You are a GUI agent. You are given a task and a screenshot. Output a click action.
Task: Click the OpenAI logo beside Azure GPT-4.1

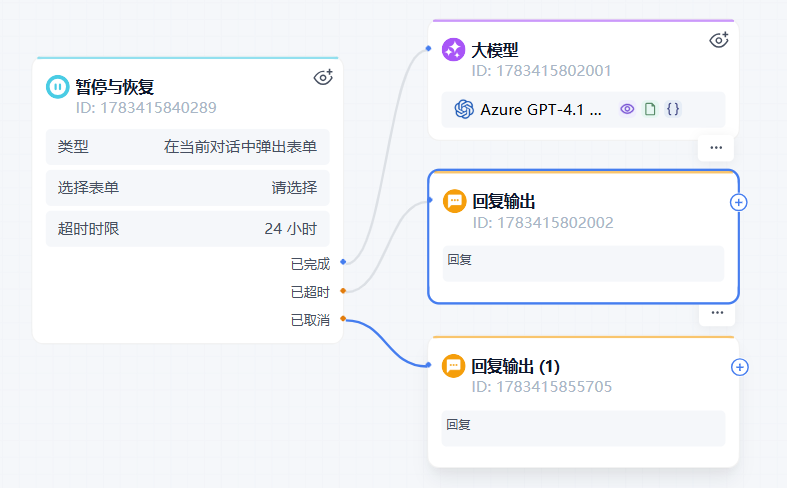pos(464,109)
